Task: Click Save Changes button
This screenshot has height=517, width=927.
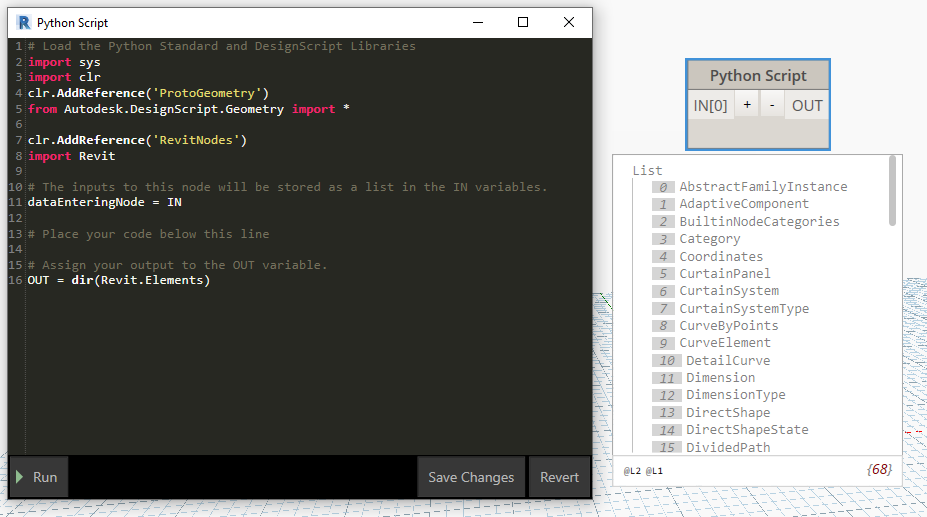Action: pyautogui.click(x=471, y=477)
